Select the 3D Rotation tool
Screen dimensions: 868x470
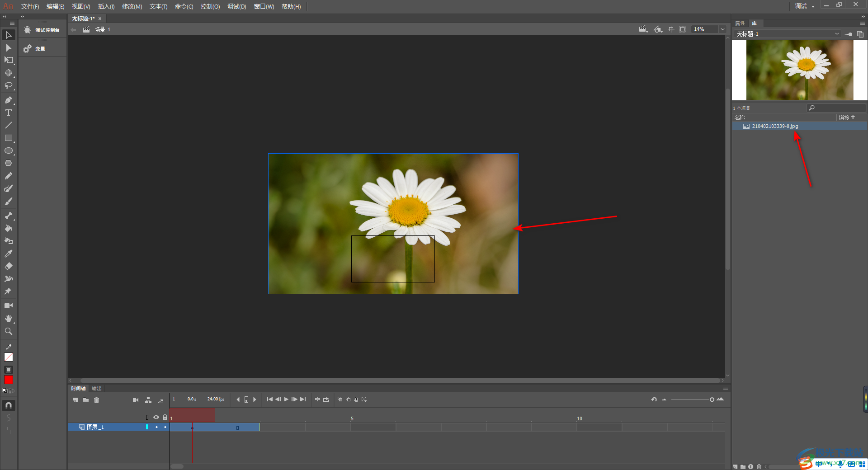pyautogui.click(x=9, y=73)
